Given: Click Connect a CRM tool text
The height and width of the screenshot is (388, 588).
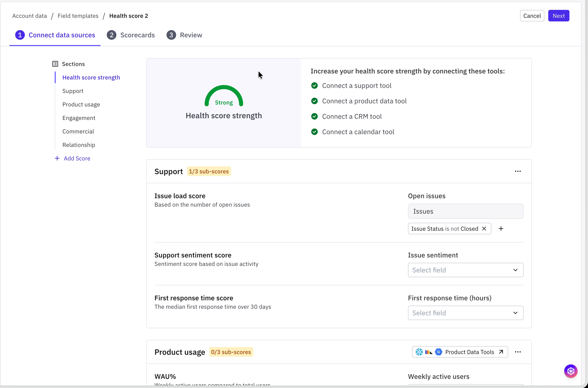Looking at the screenshot, I should point(352,116).
